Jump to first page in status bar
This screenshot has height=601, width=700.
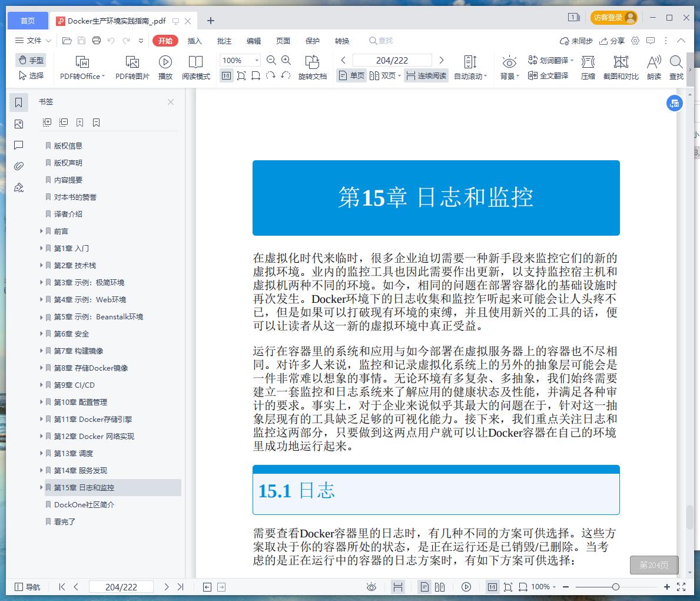62,587
